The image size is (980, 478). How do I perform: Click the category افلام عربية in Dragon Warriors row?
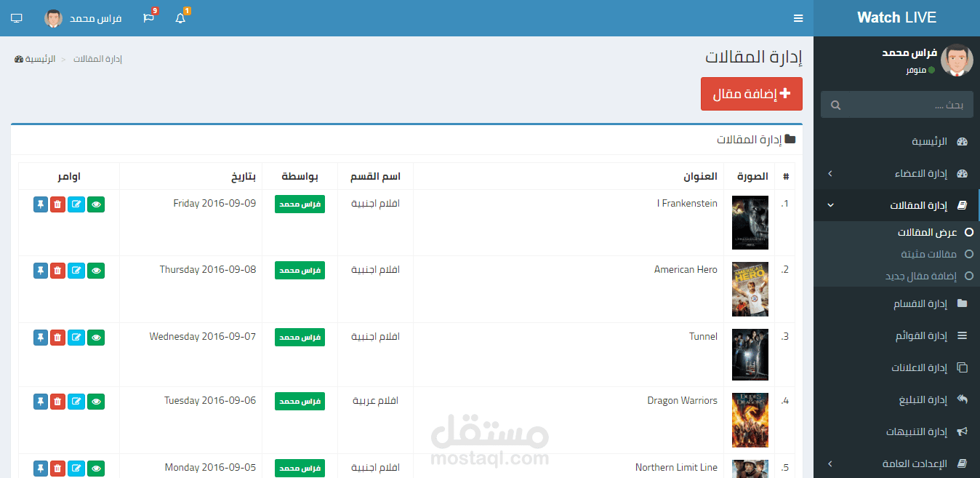point(375,400)
